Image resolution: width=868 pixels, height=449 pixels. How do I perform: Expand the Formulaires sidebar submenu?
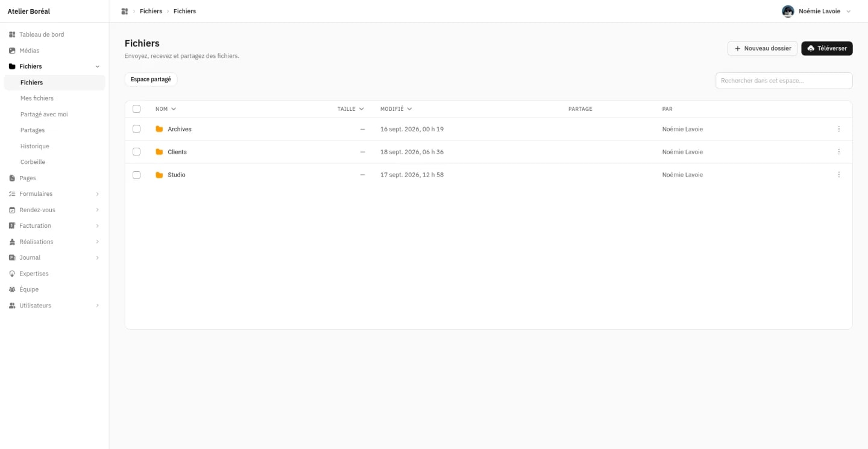97,194
